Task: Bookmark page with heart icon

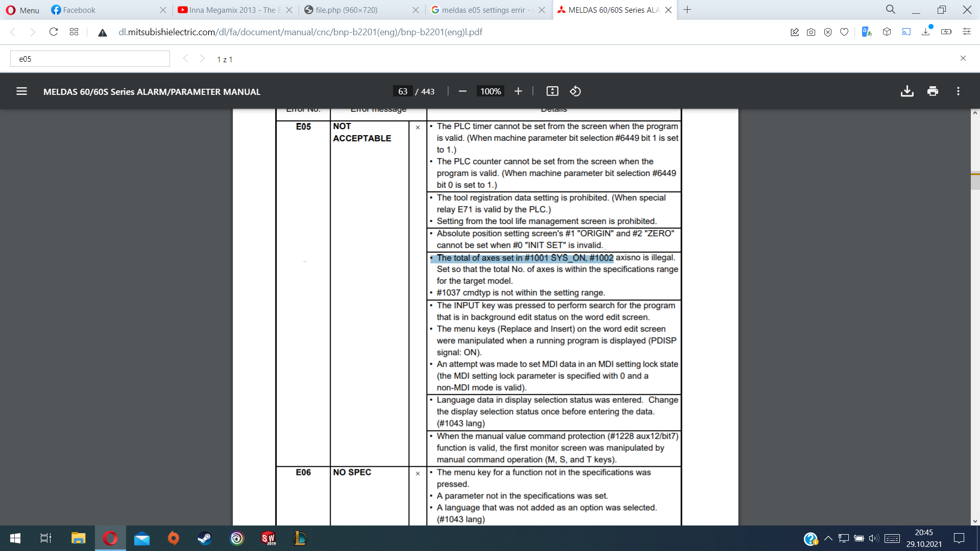Action: (844, 32)
